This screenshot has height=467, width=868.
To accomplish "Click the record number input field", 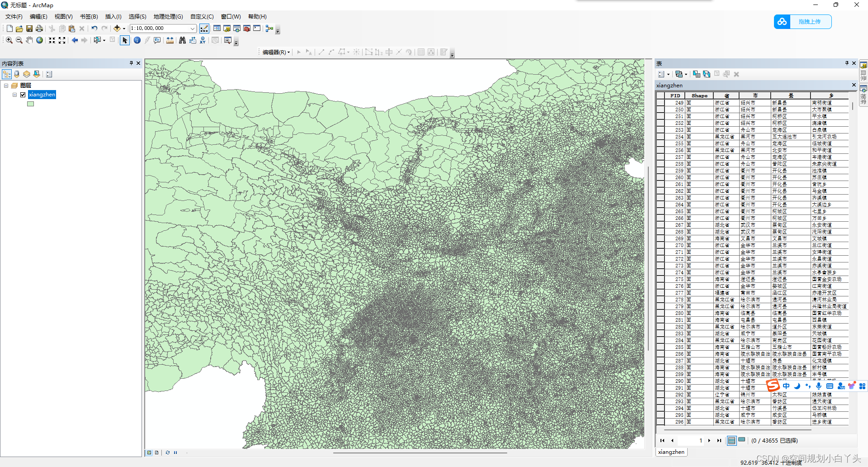I will [690, 441].
